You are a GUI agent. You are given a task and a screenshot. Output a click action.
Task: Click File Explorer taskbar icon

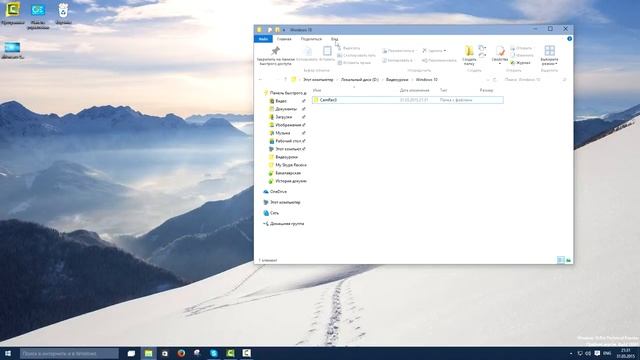pos(149,353)
